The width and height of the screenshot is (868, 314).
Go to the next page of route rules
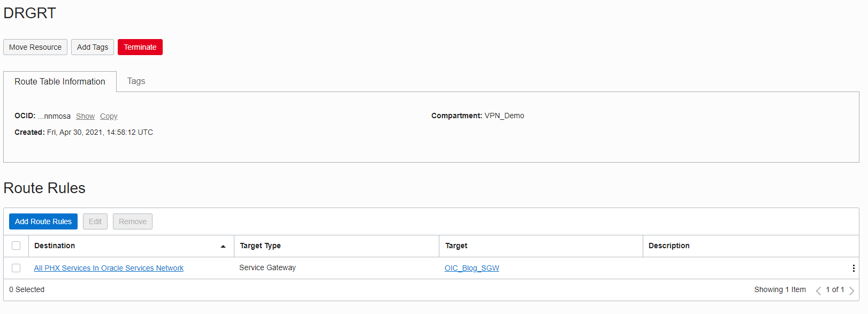tap(851, 290)
